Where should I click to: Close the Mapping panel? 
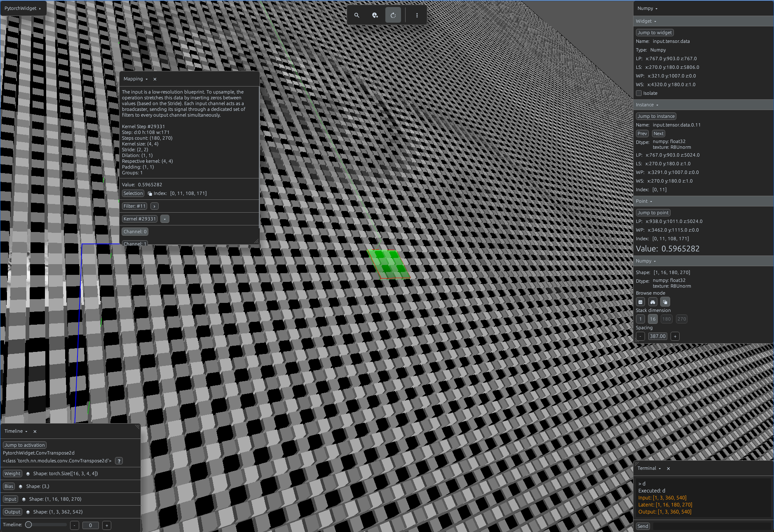click(155, 79)
